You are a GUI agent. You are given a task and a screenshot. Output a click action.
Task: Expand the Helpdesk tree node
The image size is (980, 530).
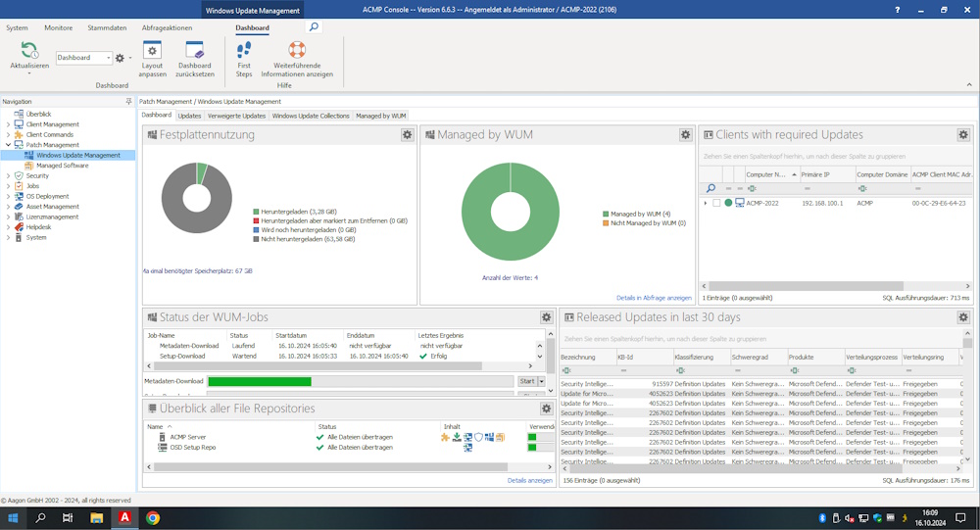click(8, 227)
